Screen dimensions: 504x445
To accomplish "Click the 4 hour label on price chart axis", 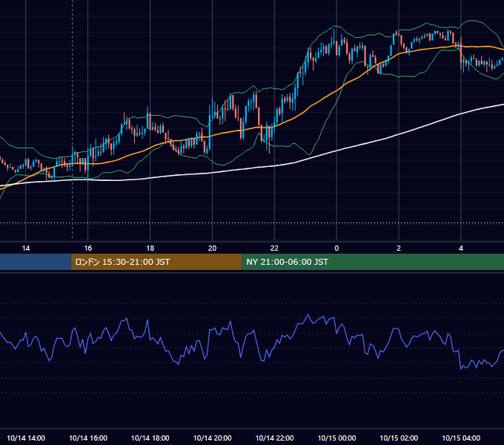I will (461, 248).
